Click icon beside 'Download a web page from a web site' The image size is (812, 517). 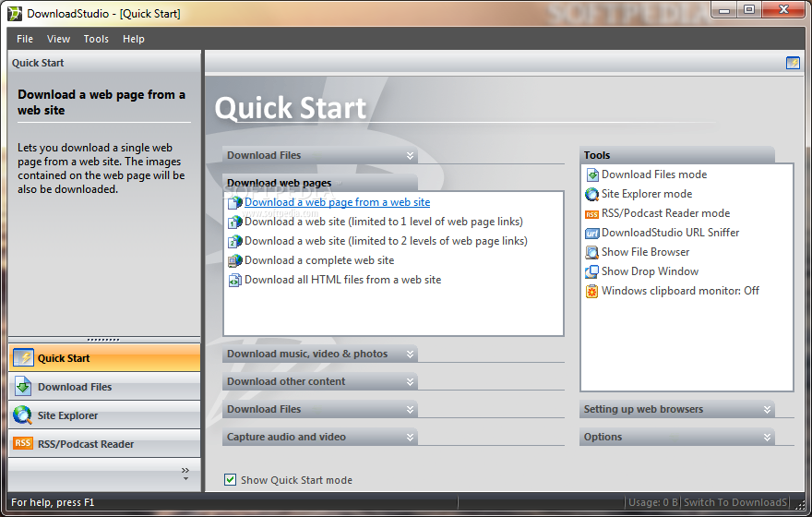235,202
